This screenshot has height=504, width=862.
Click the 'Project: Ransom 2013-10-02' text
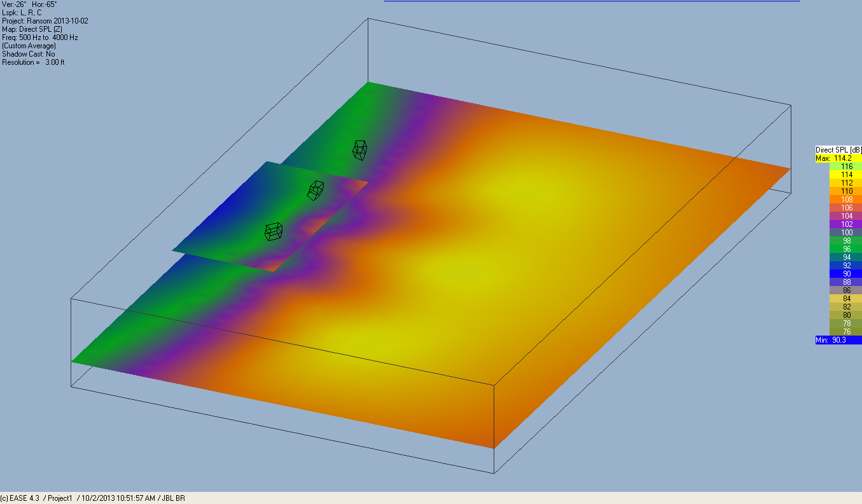coord(45,21)
